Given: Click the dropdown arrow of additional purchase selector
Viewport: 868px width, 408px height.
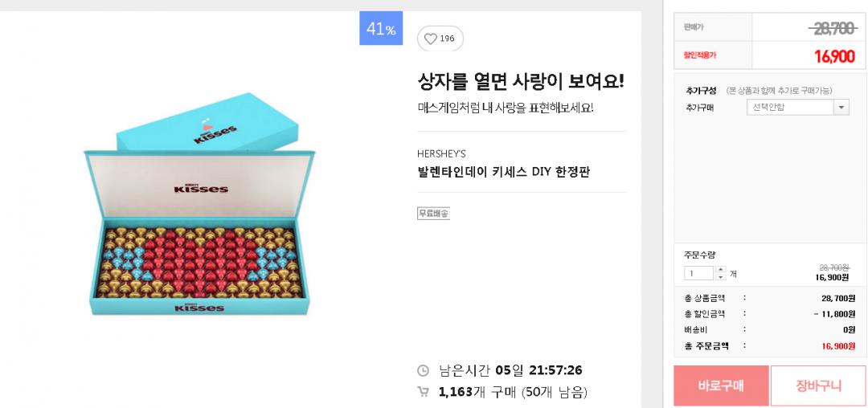Looking at the screenshot, I should [841, 107].
